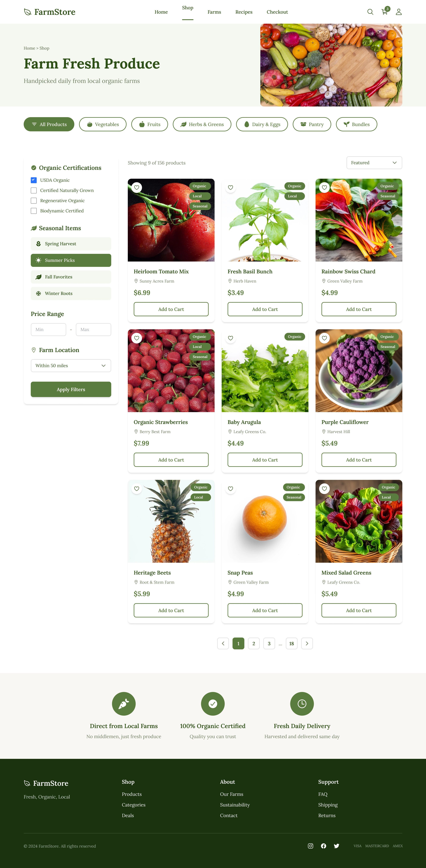Open FarmStore Facebook page icon

[323, 846]
